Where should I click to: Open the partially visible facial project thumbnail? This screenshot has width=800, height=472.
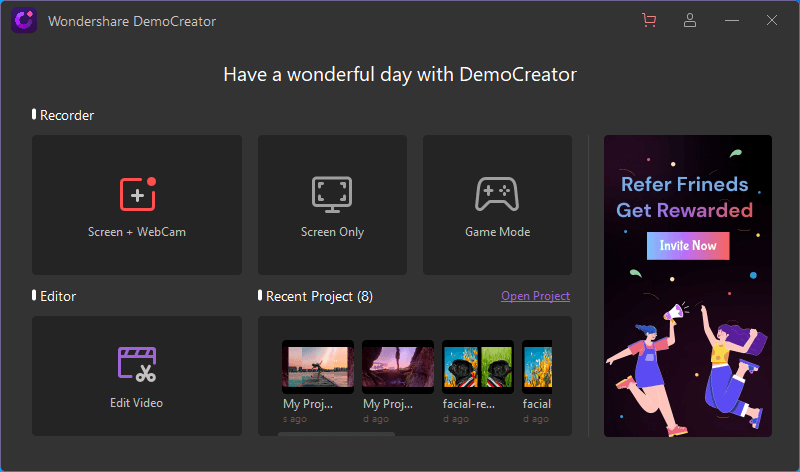[x=537, y=367]
